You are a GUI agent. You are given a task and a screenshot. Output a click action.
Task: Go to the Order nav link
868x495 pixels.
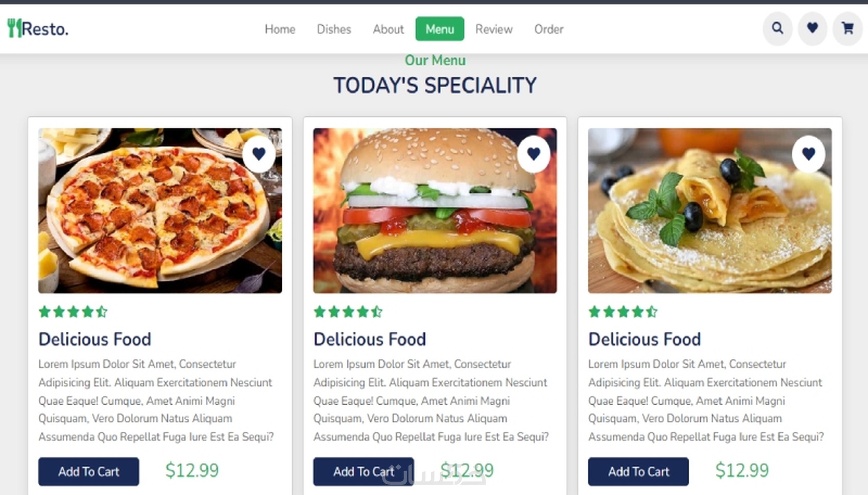[x=549, y=29]
